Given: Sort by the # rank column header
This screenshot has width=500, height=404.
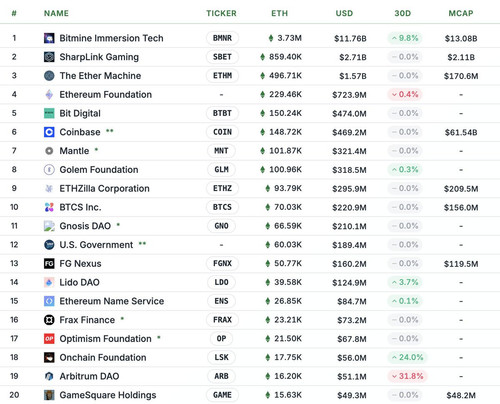Looking at the screenshot, I should coord(14,13).
